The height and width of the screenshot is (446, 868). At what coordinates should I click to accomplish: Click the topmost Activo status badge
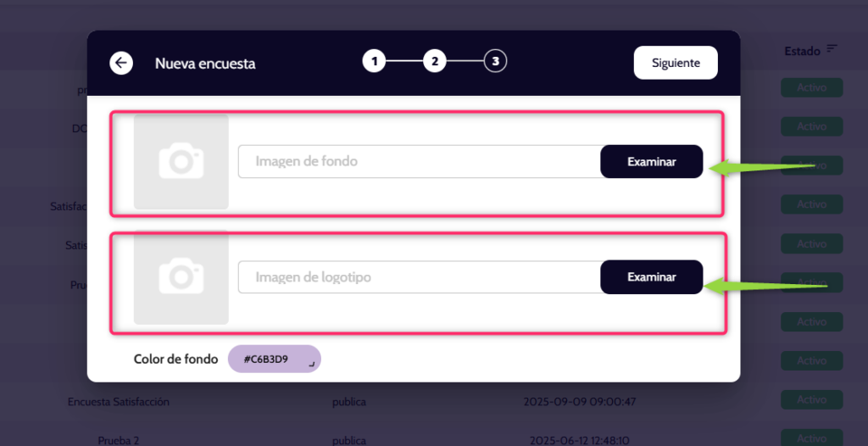tap(811, 88)
